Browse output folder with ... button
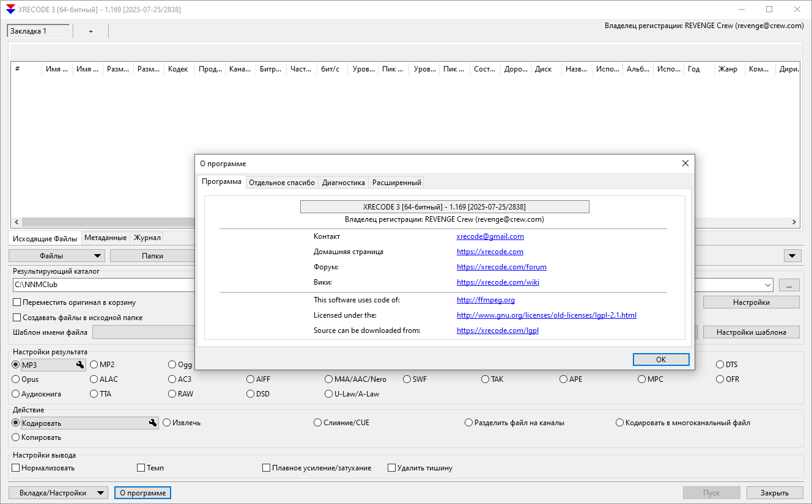 point(789,285)
